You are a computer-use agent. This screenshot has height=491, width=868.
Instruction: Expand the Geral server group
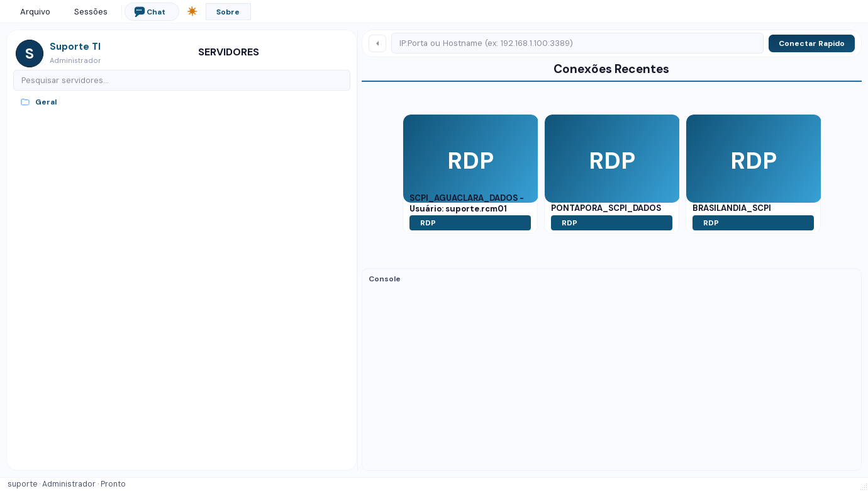click(46, 102)
